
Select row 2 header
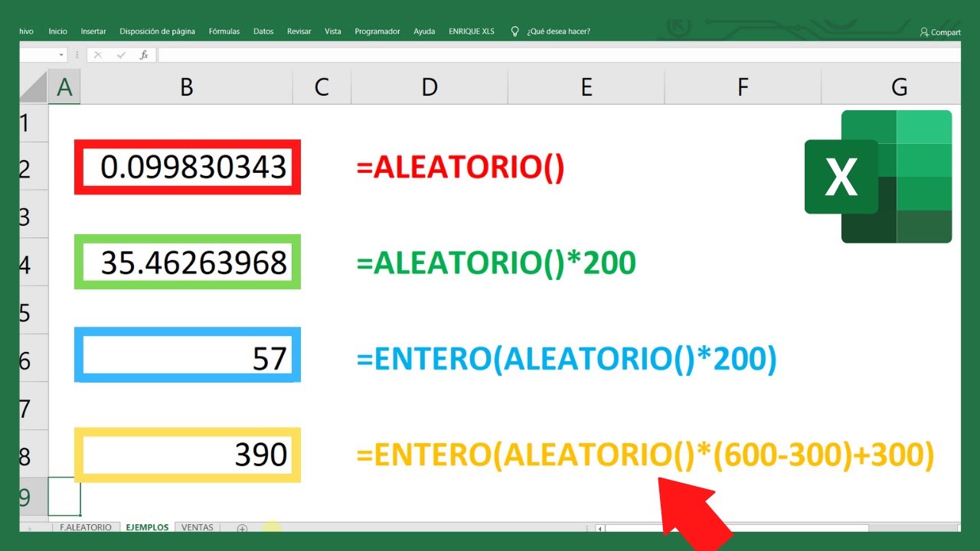(34, 167)
